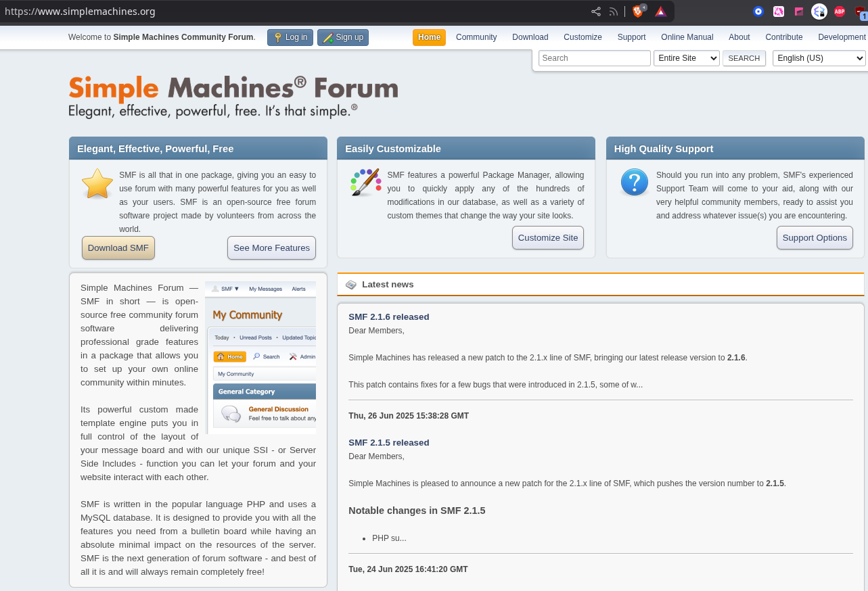Click the yellow star features icon
The image size is (868, 591).
click(x=97, y=184)
